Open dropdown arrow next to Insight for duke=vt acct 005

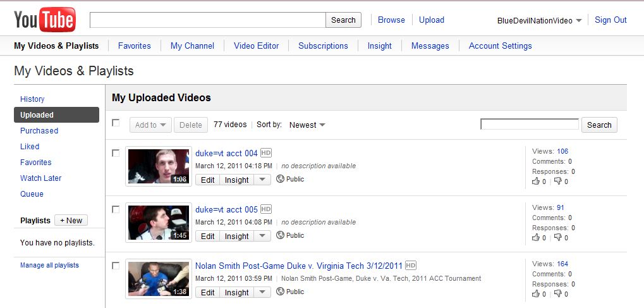(x=262, y=236)
